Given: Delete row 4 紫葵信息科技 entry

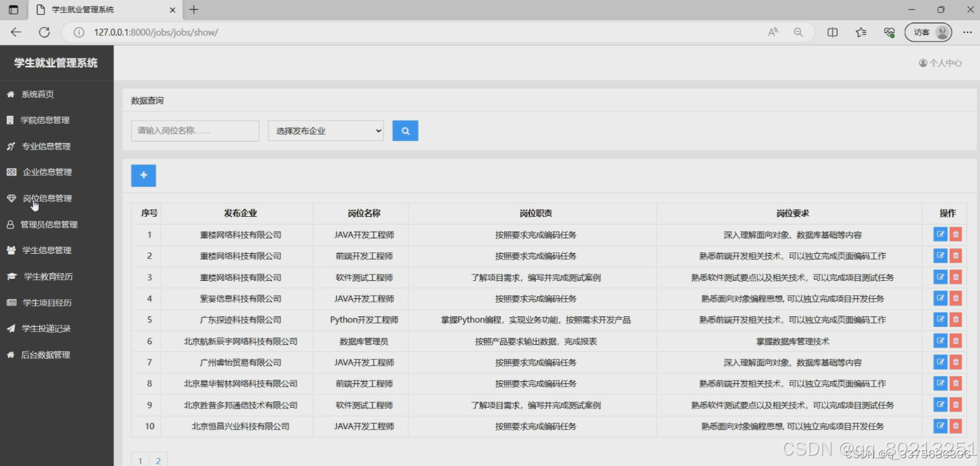Looking at the screenshot, I should click(x=955, y=298).
